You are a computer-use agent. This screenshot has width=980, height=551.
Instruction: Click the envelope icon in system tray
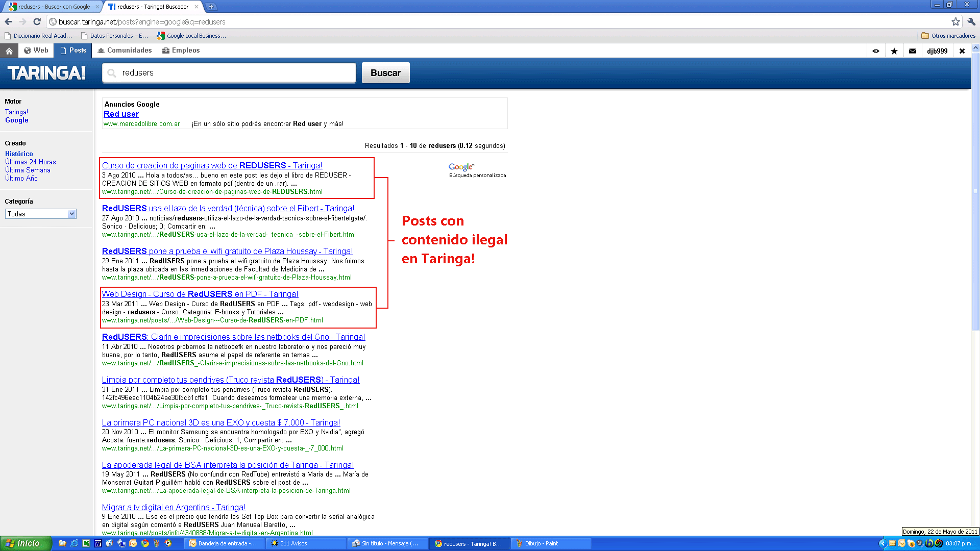[892, 543]
